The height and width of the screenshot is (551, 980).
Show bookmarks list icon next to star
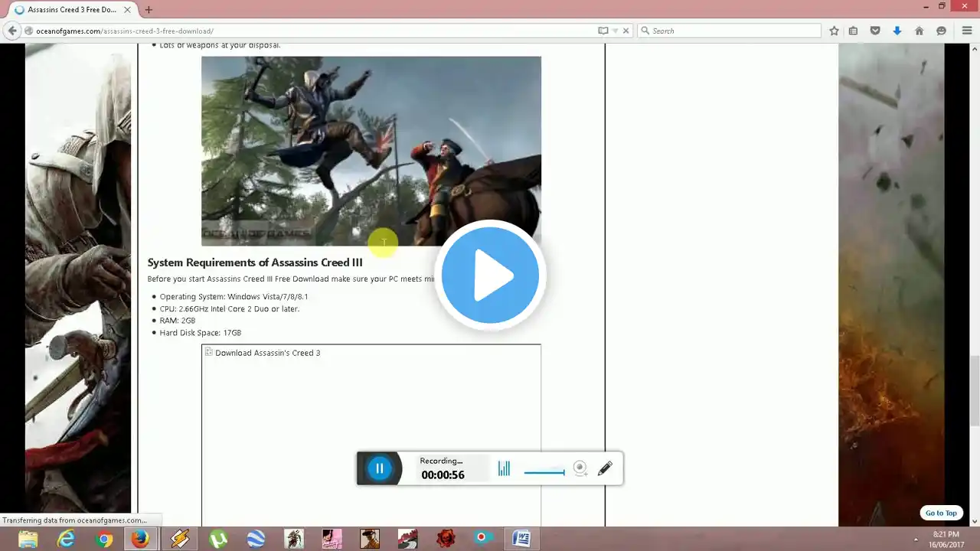(x=854, y=31)
